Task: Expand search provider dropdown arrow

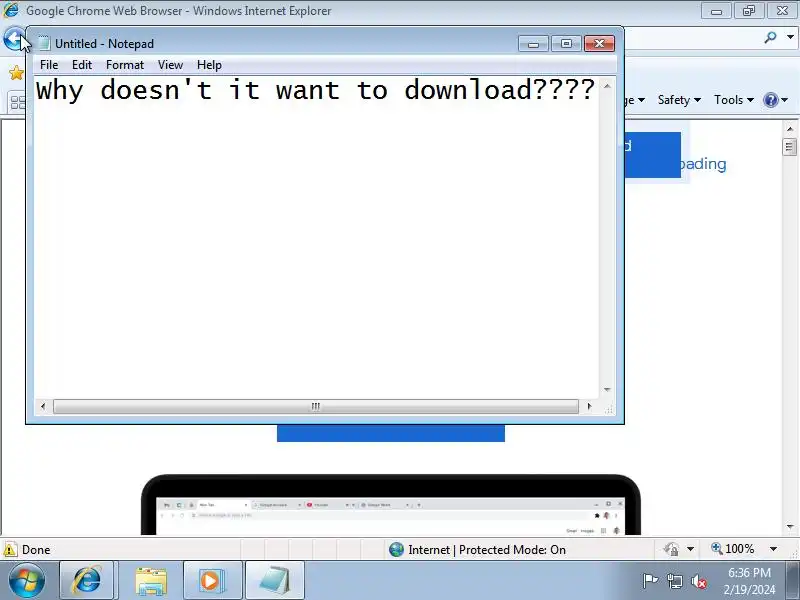Action: click(x=790, y=37)
